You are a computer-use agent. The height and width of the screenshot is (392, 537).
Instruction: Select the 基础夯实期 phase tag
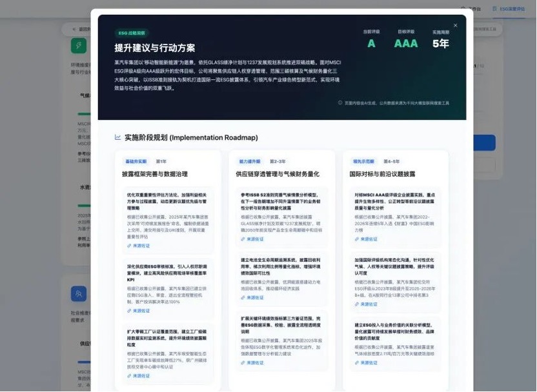point(136,161)
